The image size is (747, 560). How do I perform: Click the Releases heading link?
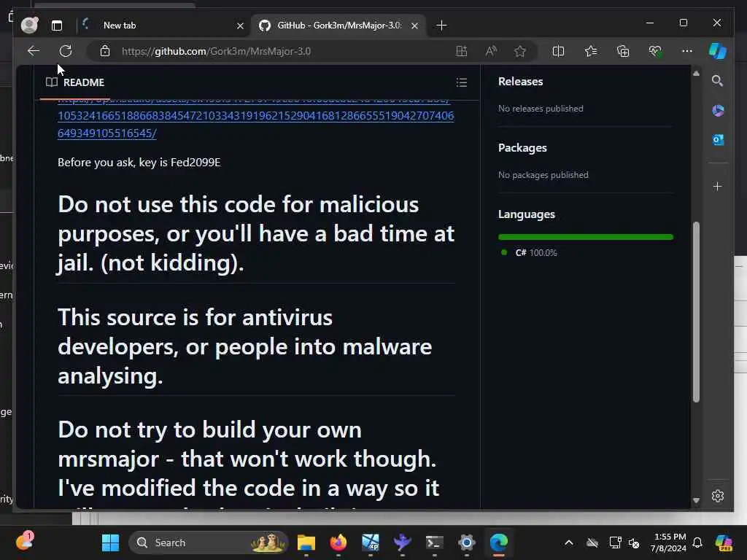pyautogui.click(x=520, y=82)
